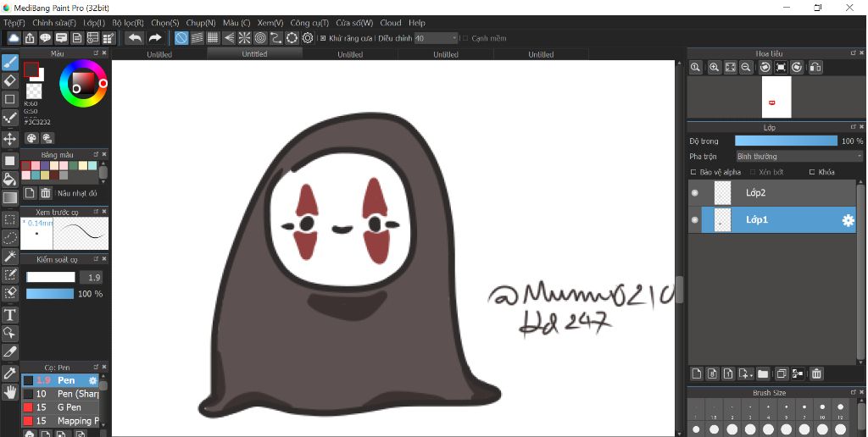868x437 pixels.
Task: Open Lớp1 layer settings gear
Action: coord(848,220)
